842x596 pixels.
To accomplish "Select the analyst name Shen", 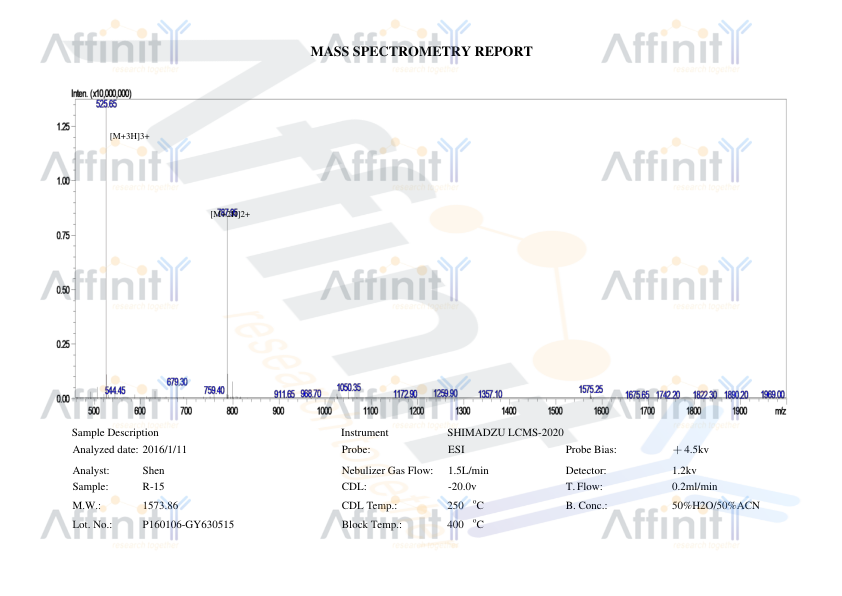I will tap(154, 471).
